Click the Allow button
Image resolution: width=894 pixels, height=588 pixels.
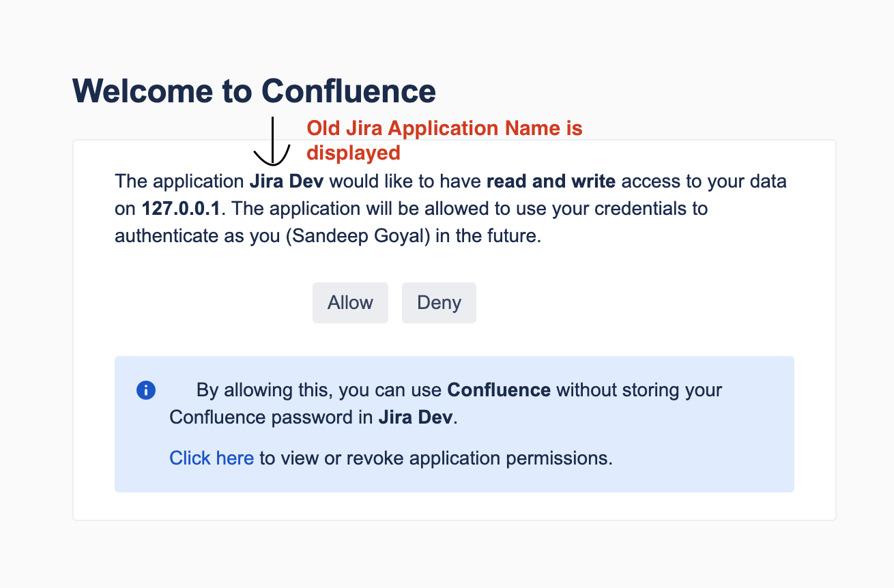(350, 303)
